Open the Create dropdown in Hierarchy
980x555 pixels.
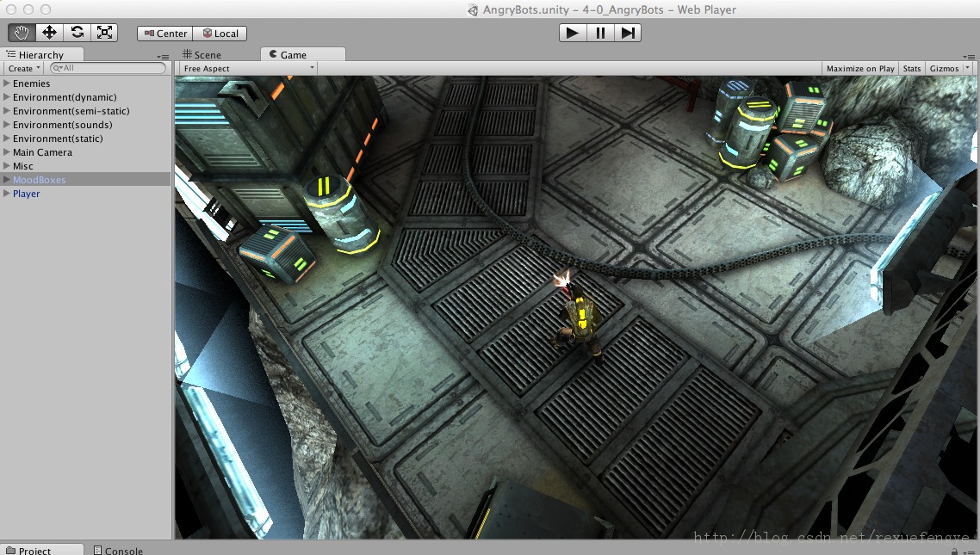[24, 68]
